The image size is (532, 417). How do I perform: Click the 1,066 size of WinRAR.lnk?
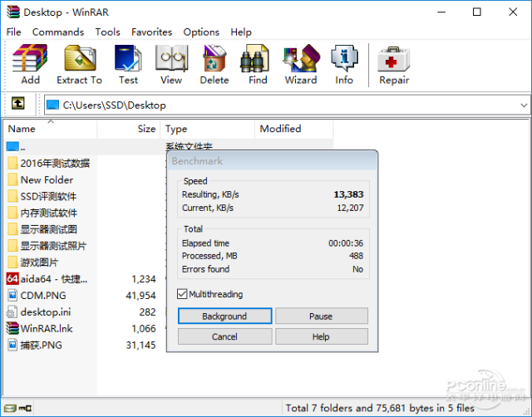coord(144,328)
